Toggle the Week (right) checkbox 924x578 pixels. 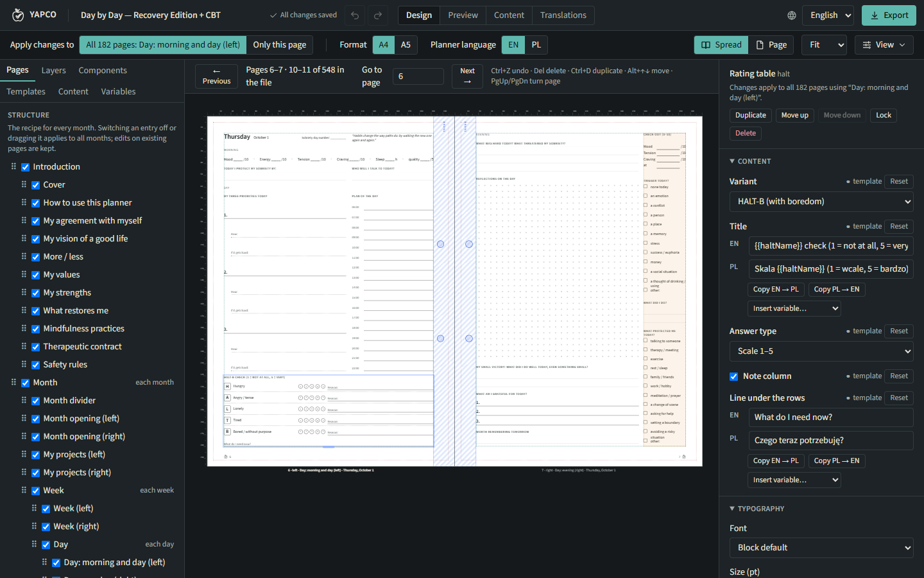pyautogui.click(x=46, y=527)
